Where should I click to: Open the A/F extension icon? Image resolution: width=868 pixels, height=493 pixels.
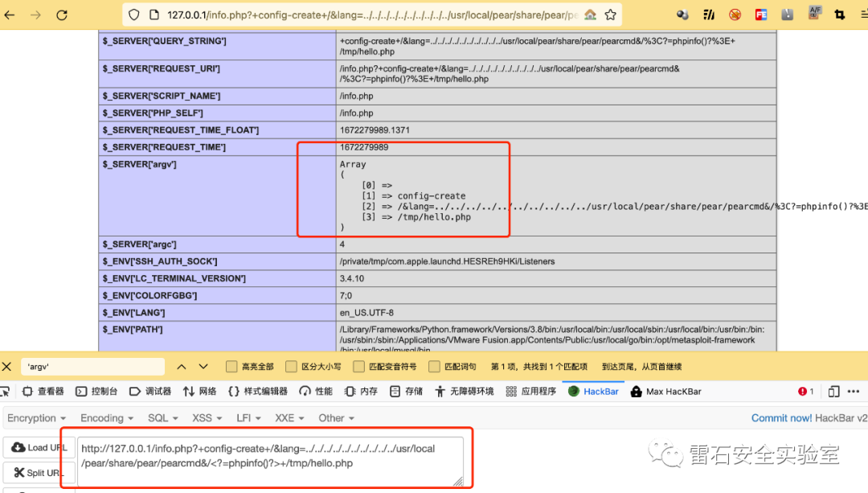tap(814, 14)
